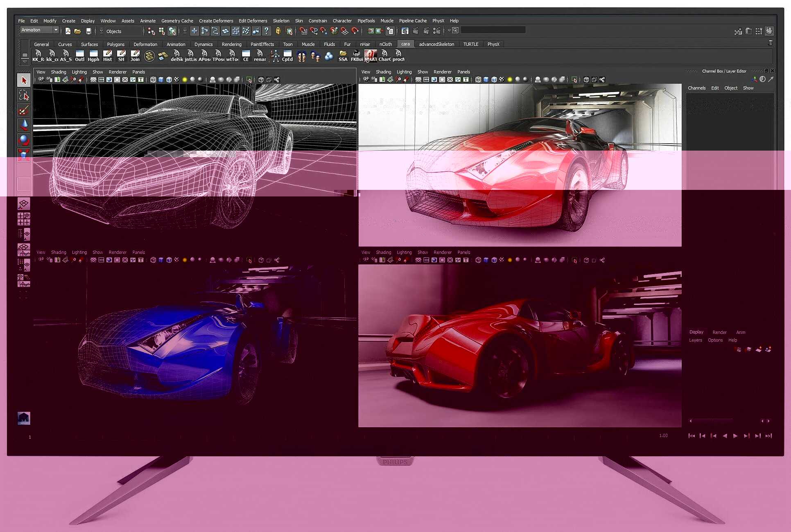Expand the Objects selection mask menu arrow
This screenshot has width=791, height=532.
tap(101, 31)
